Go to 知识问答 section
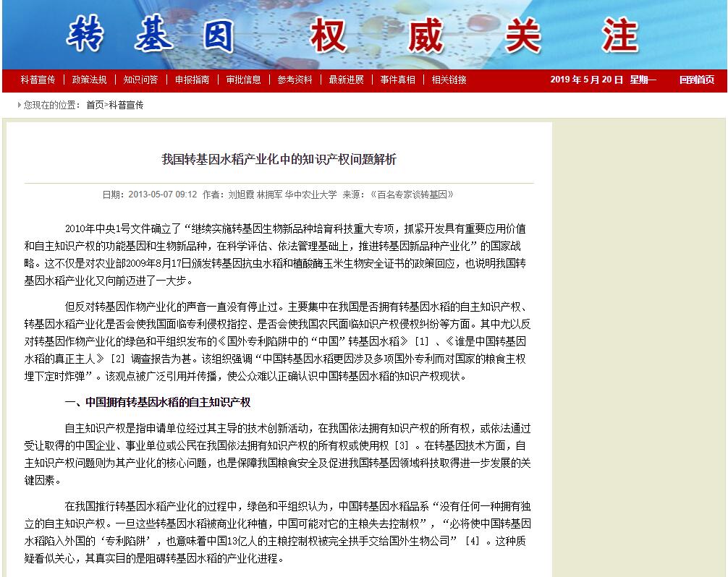The image size is (728, 577). coord(140,80)
